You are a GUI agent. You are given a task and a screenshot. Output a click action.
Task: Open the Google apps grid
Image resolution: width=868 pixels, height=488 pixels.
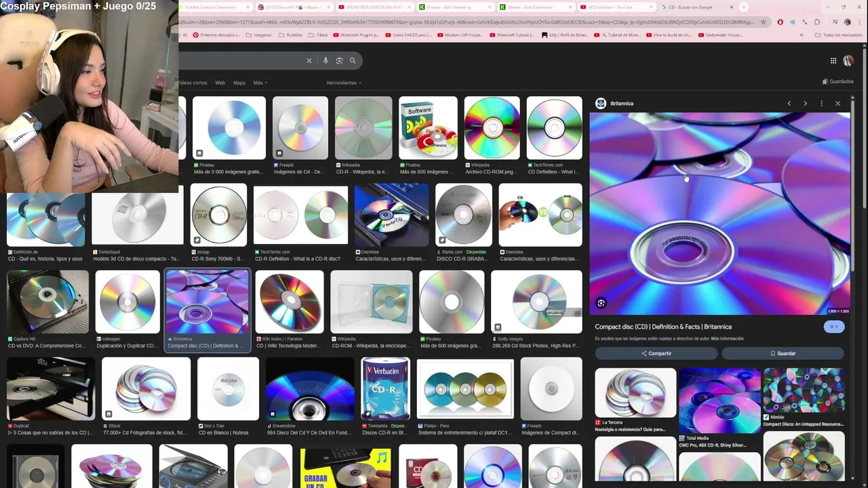pos(833,60)
